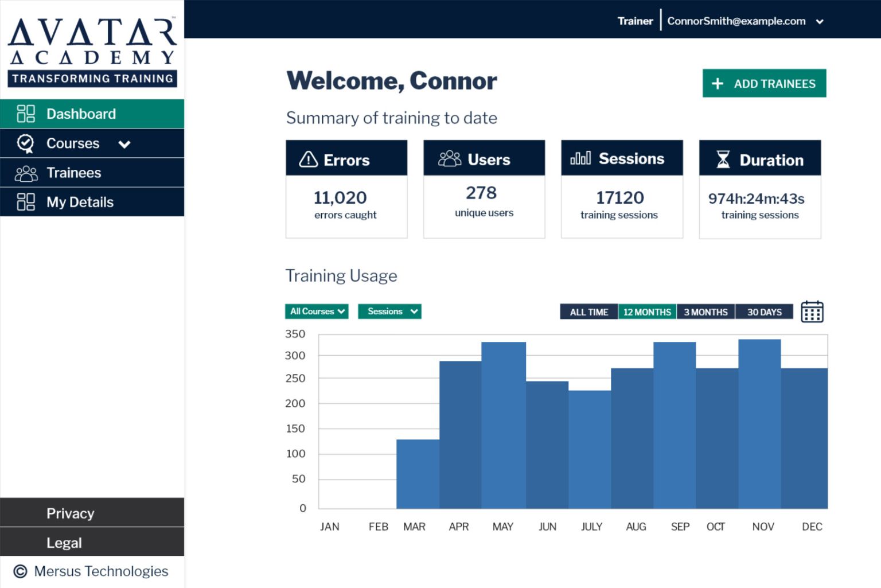Go to the Trainees menu item

[x=73, y=173]
